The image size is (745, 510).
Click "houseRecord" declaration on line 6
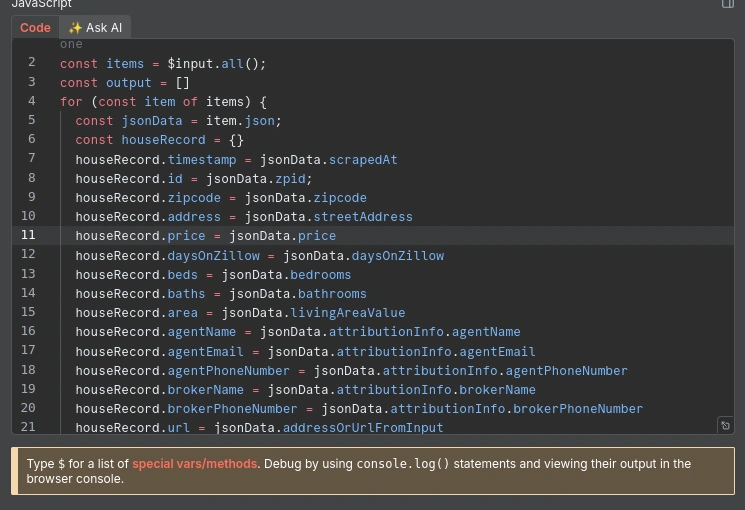pos(163,140)
